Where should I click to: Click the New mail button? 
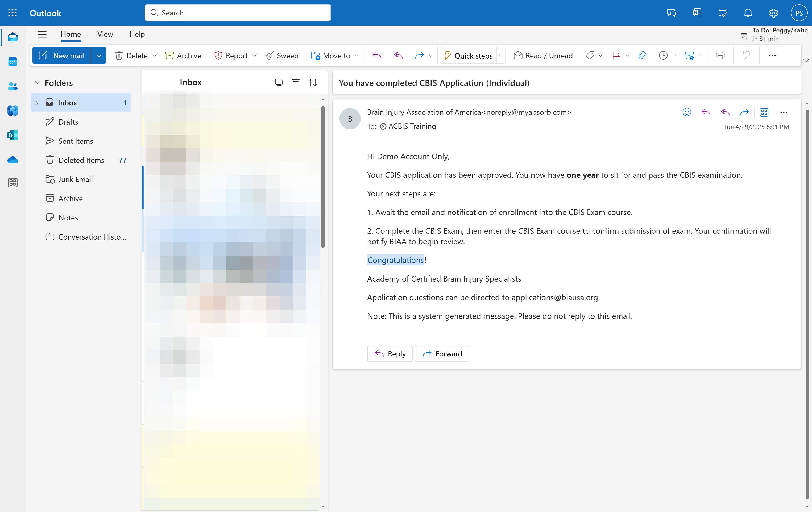pyautogui.click(x=61, y=55)
